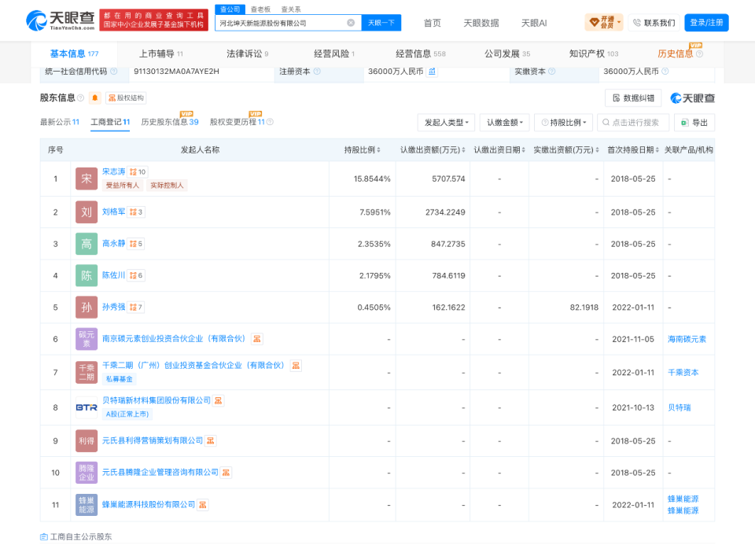
Task: Switch to 历史股东信息 39 sub-tab
Action: click(170, 122)
